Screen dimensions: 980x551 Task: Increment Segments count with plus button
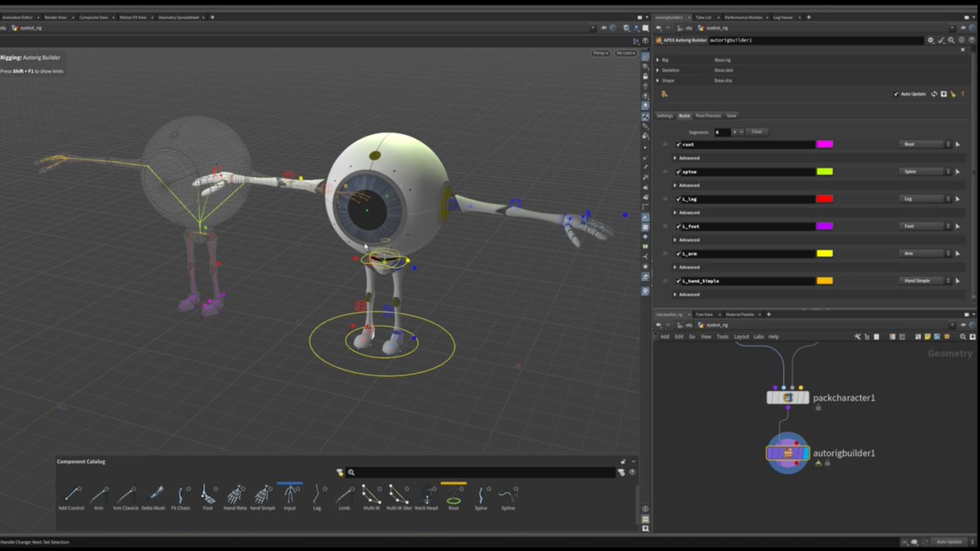tap(734, 131)
